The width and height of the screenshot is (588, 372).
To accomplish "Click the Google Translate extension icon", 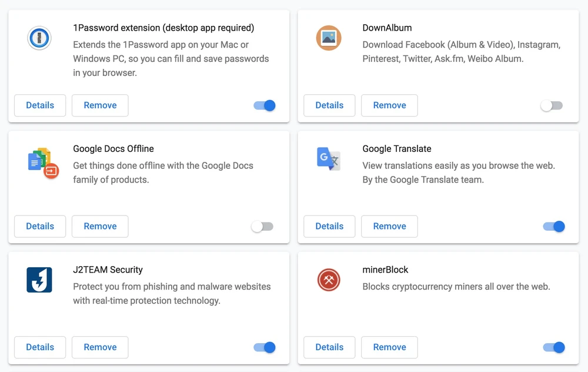I will [329, 159].
